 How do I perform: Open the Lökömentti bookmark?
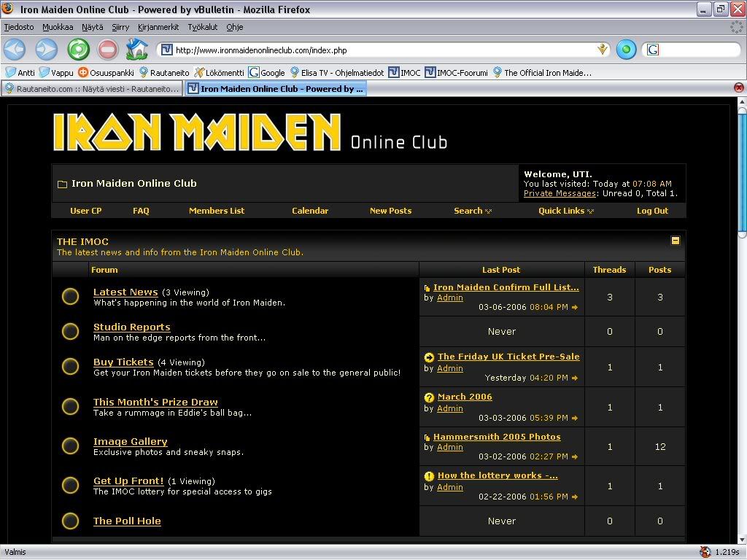click(219, 73)
